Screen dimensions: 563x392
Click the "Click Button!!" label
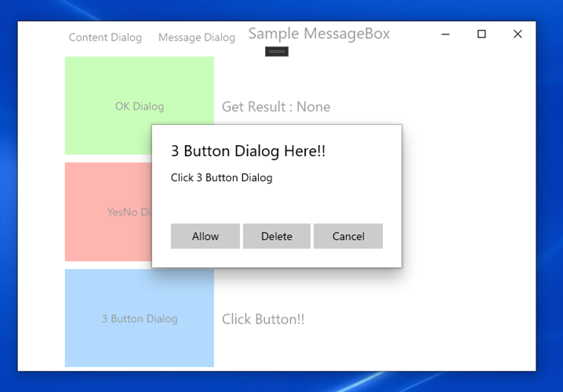click(263, 319)
